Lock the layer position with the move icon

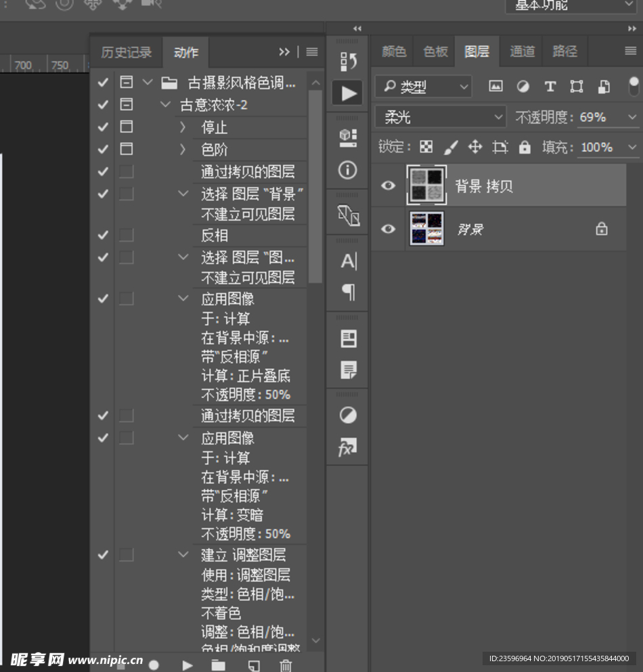(x=476, y=147)
